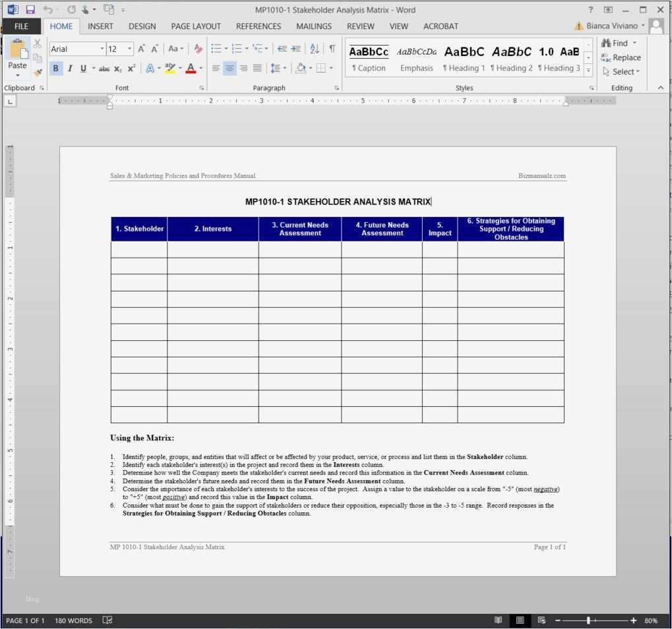
Task: Switch to Read Mode view icon
Action: [498, 620]
